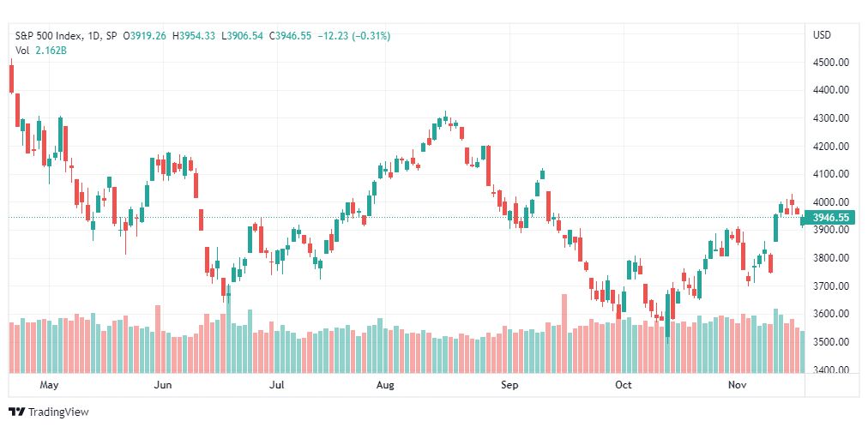868x427 pixels.
Task: Click the change value −12.23 (−0.31%)
Action: pos(354,36)
